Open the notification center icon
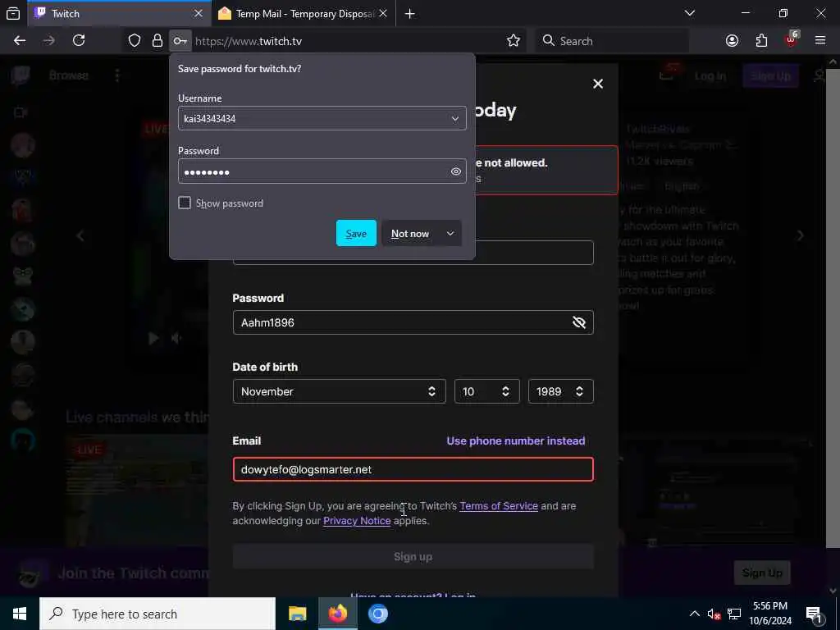The height and width of the screenshot is (630, 840). (814, 614)
